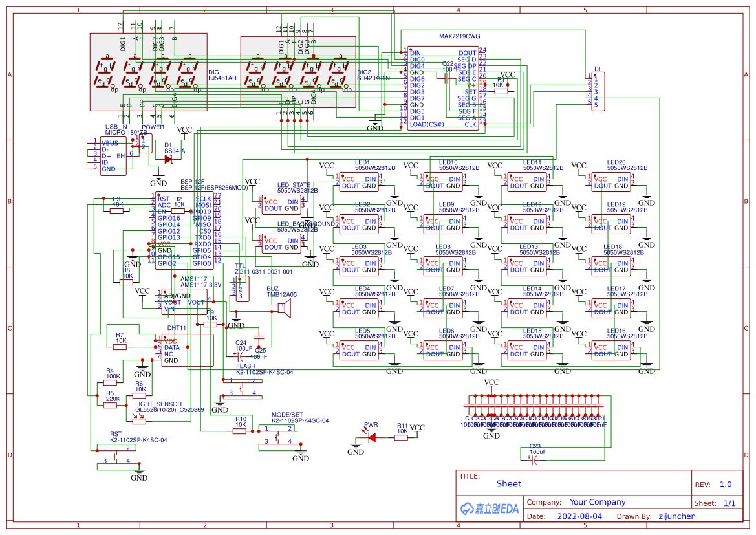This screenshot has height=535, width=756.
Task: Select the GL5528 light sensor part label
Action: [169, 410]
